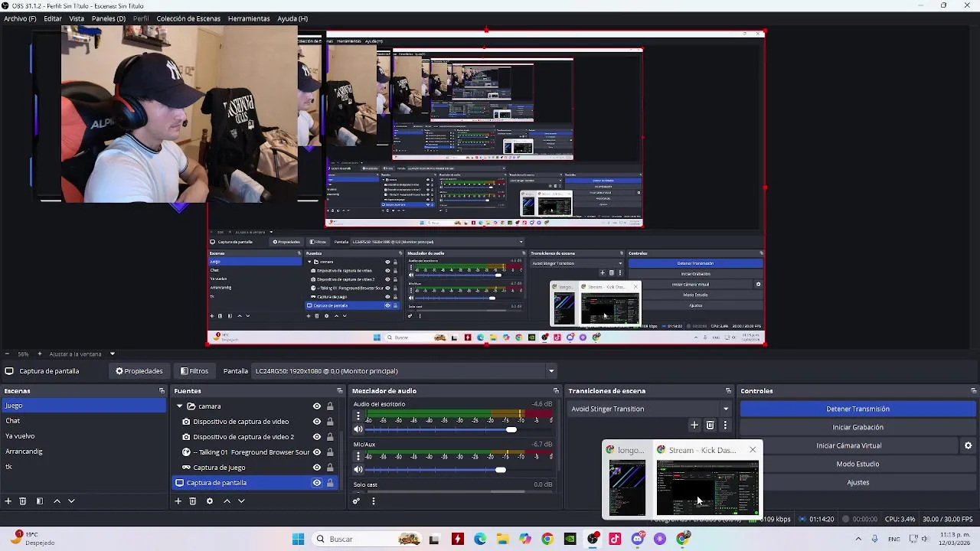The image size is (980, 551).
Task: Hide Captura de juego source
Action: click(316, 468)
